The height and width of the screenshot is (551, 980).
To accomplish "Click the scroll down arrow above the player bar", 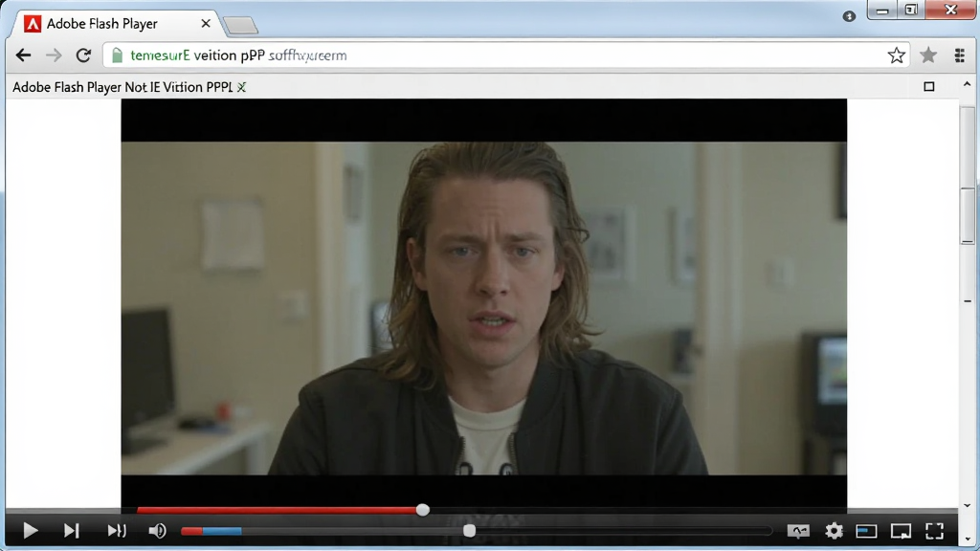I will pyautogui.click(x=968, y=505).
